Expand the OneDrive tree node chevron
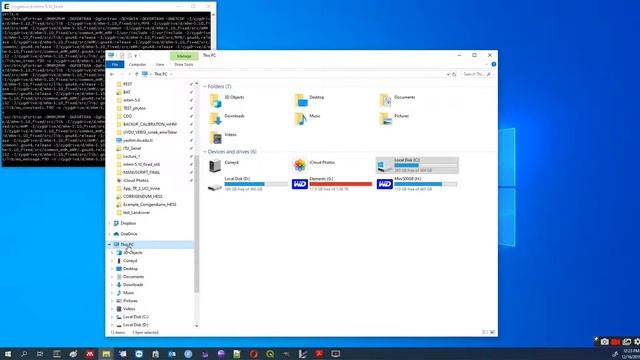 coord(109,234)
